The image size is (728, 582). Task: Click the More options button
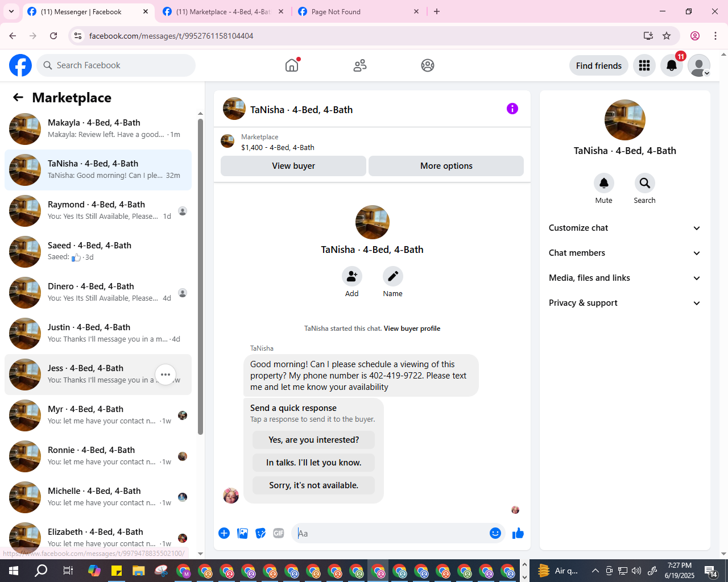446,166
